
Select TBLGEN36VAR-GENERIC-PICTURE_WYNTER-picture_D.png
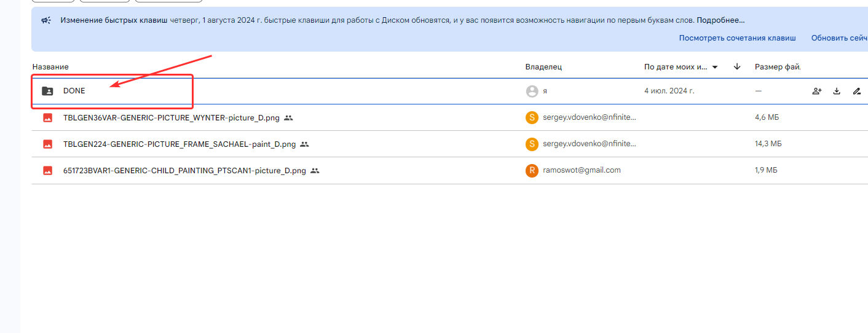tap(172, 117)
